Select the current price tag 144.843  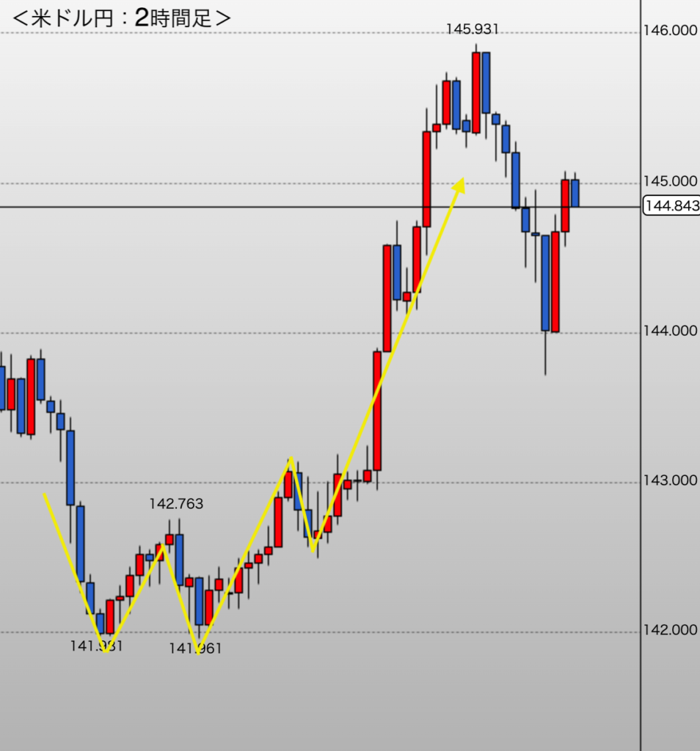[x=671, y=205]
